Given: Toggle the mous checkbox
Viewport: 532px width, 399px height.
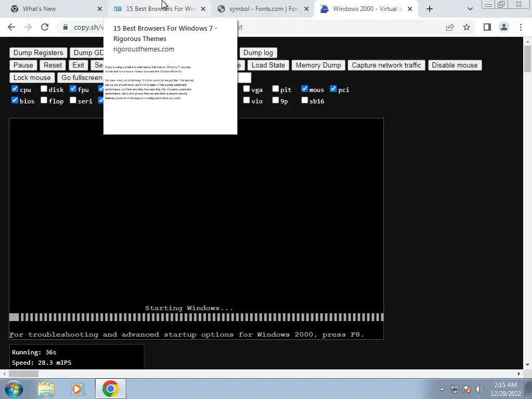Looking at the screenshot, I should (x=304, y=89).
